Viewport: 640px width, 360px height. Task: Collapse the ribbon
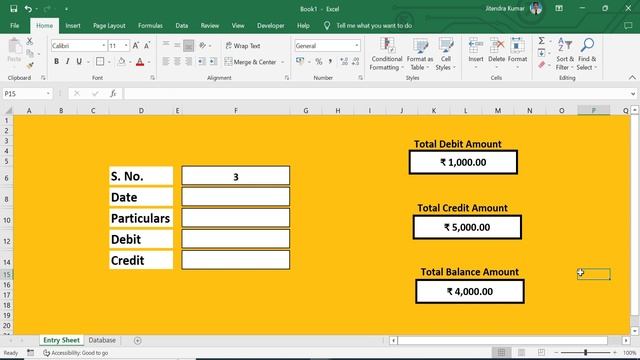click(632, 78)
